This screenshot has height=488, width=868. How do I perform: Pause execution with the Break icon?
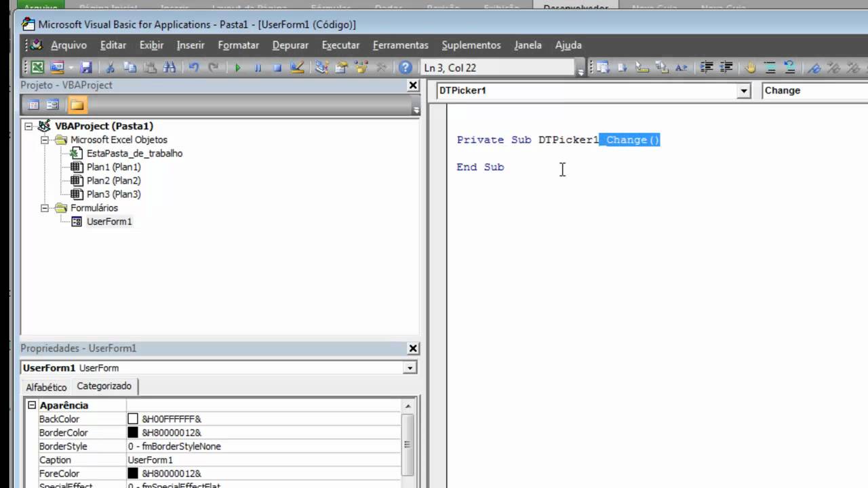[258, 68]
